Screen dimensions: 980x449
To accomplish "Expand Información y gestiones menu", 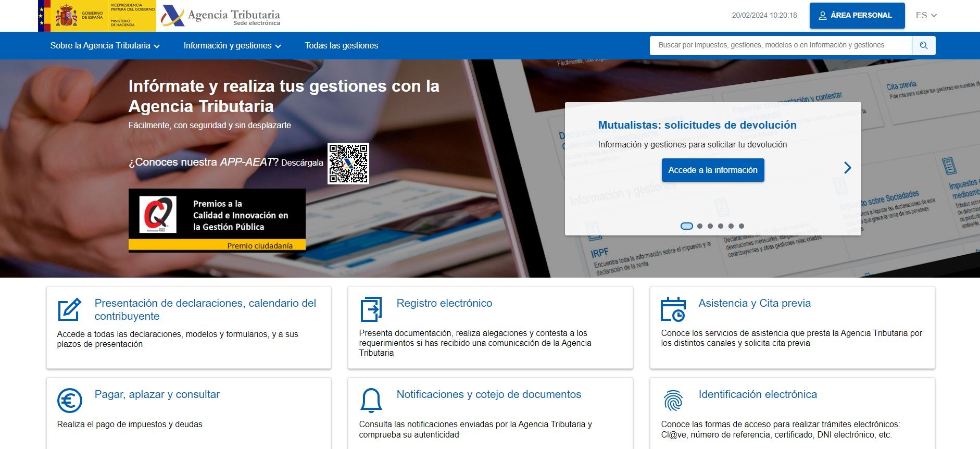I will tap(232, 46).
